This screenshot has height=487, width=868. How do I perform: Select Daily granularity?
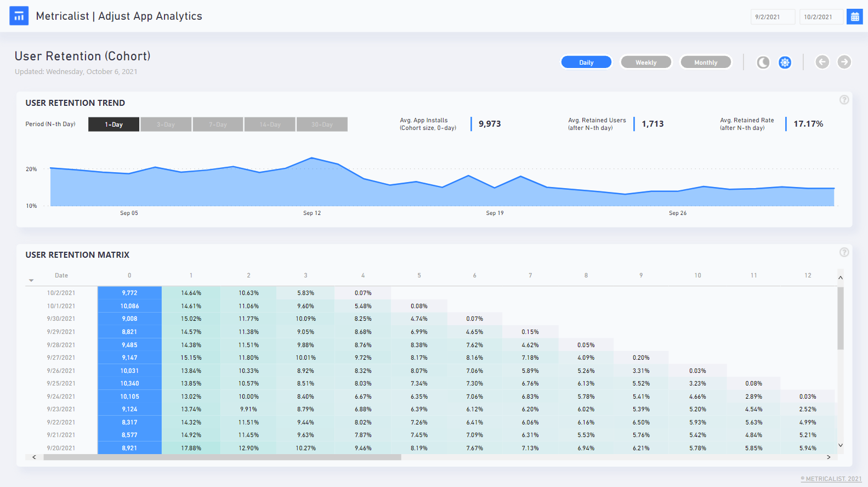pyautogui.click(x=586, y=63)
